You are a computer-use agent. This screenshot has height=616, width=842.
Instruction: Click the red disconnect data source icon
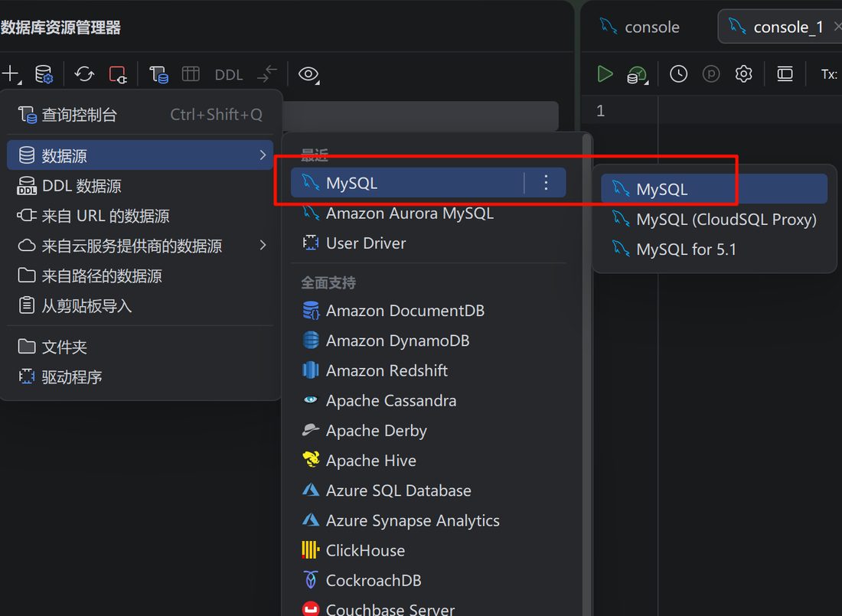(x=118, y=74)
